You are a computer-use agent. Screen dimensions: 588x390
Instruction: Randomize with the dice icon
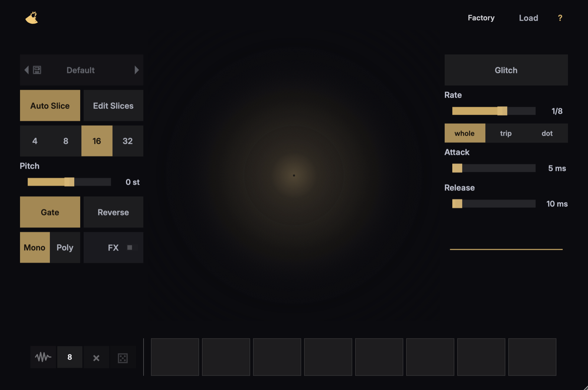[x=122, y=358]
